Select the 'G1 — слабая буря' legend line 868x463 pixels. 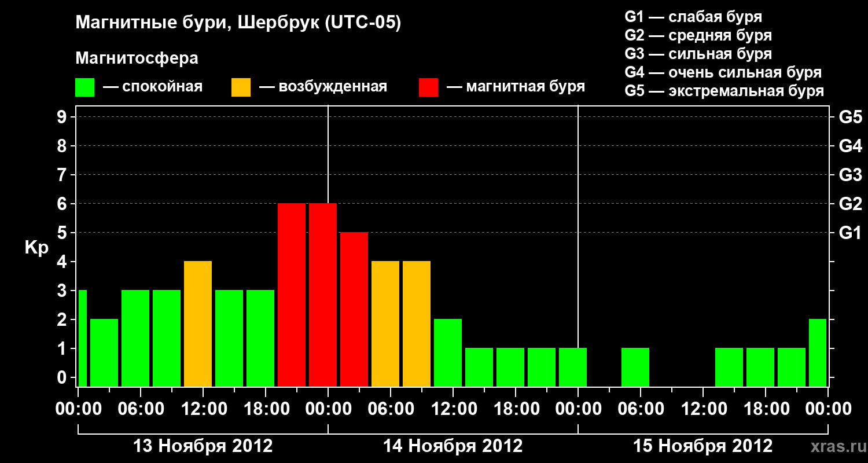tap(693, 16)
